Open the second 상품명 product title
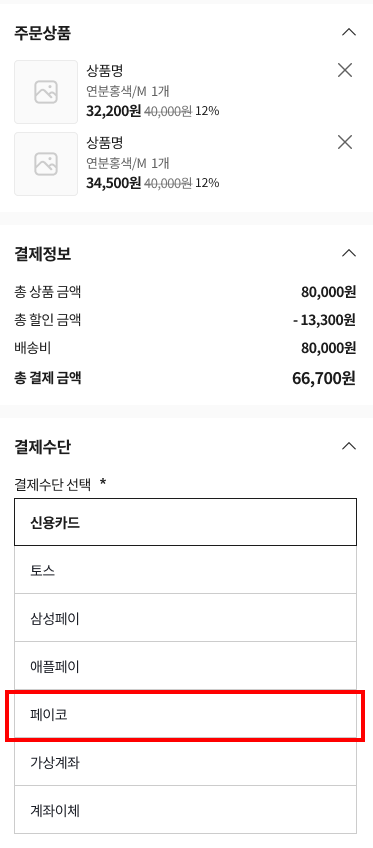373x848 pixels. 105,143
